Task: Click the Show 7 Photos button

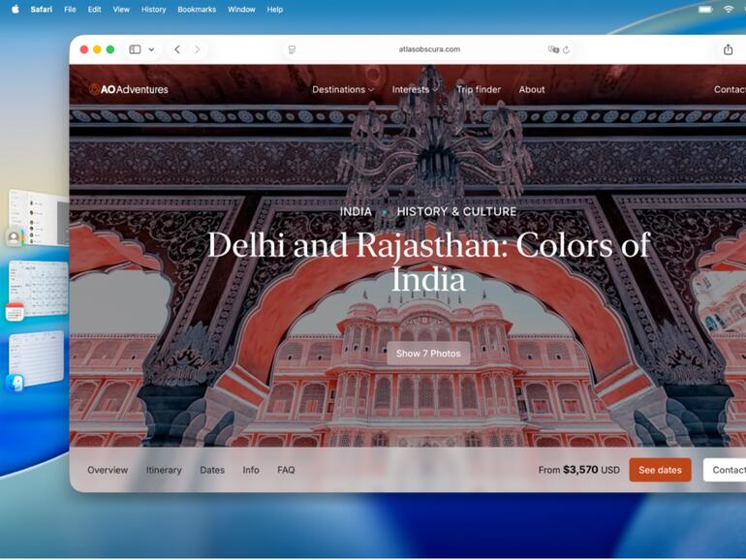Action: (x=428, y=354)
